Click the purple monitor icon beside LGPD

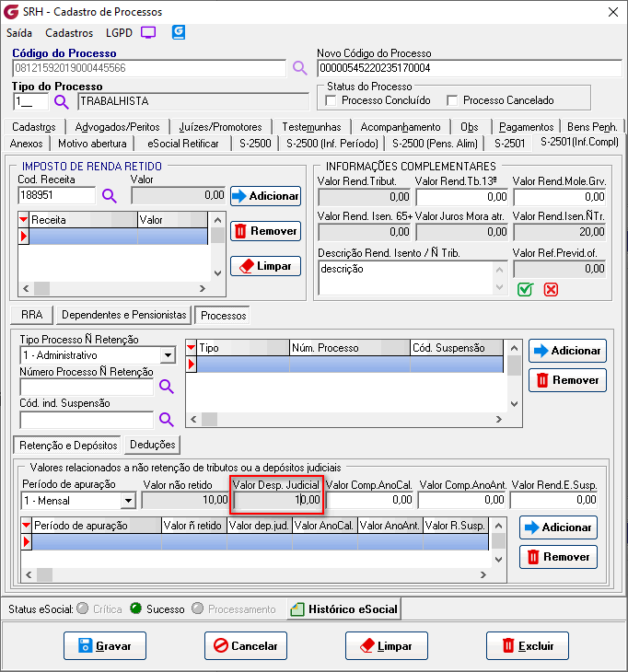148,32
